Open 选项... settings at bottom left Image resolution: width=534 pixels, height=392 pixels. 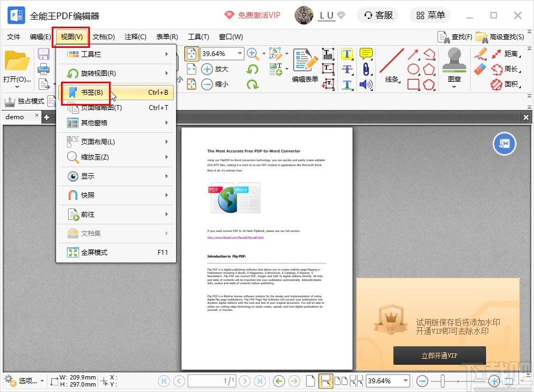(x=24, y=381)
